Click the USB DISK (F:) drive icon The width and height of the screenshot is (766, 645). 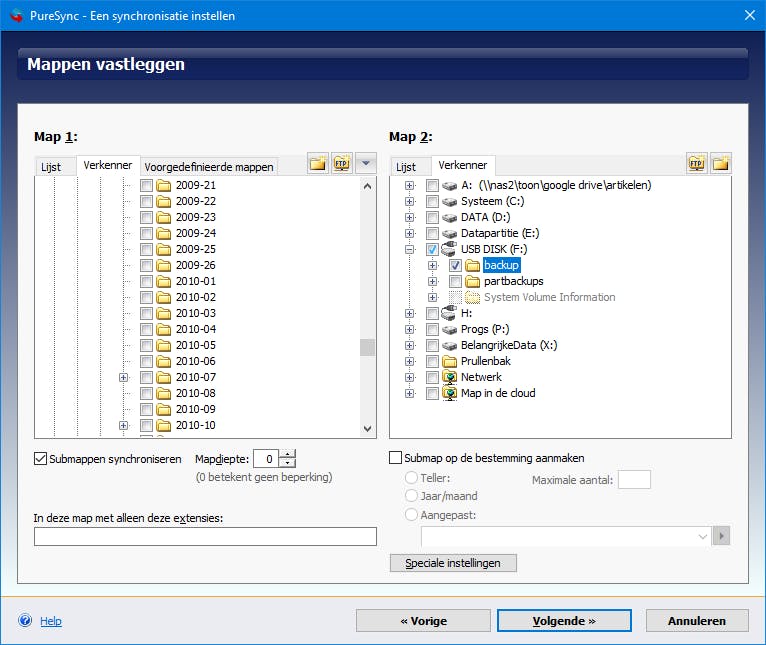tap(448, 249)
